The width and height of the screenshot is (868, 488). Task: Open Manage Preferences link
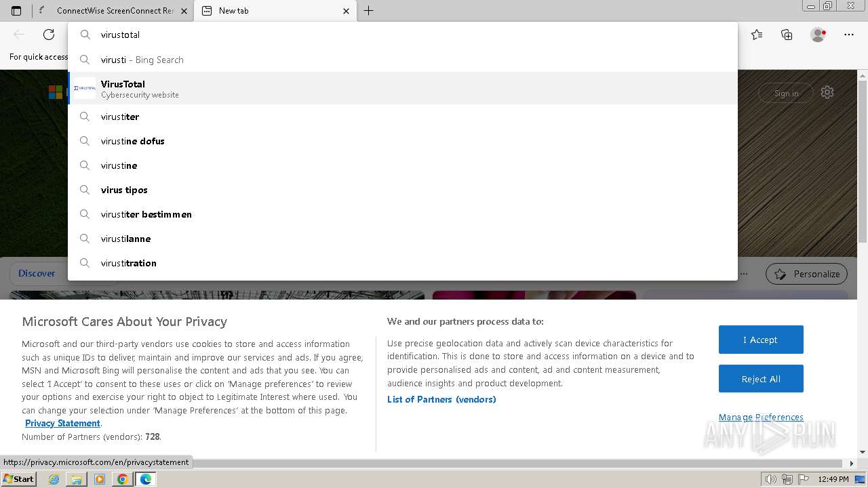click(x=761, y=417)
